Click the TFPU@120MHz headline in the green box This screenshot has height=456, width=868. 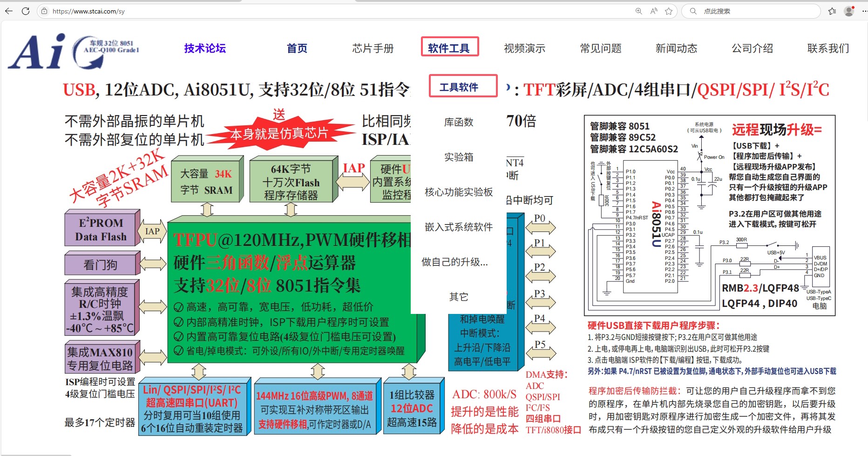(292, 240)
